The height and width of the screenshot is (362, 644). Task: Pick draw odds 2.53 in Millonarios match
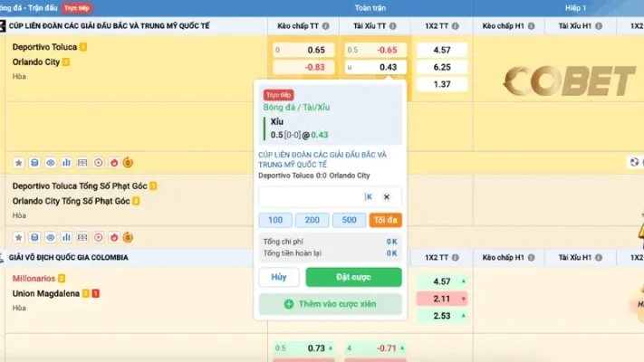[x=442, y=316]
